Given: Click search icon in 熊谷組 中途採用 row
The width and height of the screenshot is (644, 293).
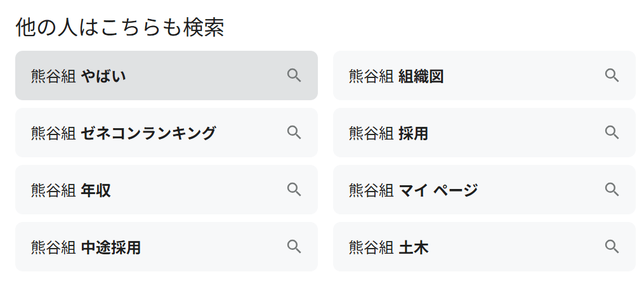Looking at the screenshot, I should [294, 247].
